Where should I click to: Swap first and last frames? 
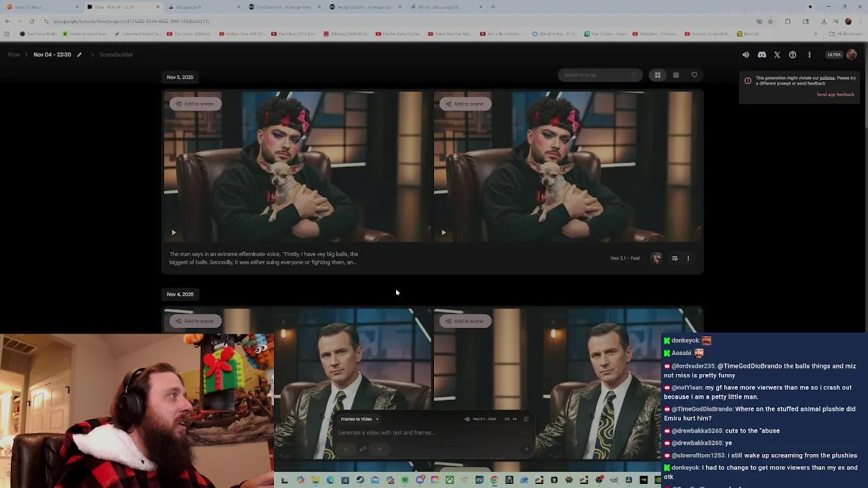(363, 449)
